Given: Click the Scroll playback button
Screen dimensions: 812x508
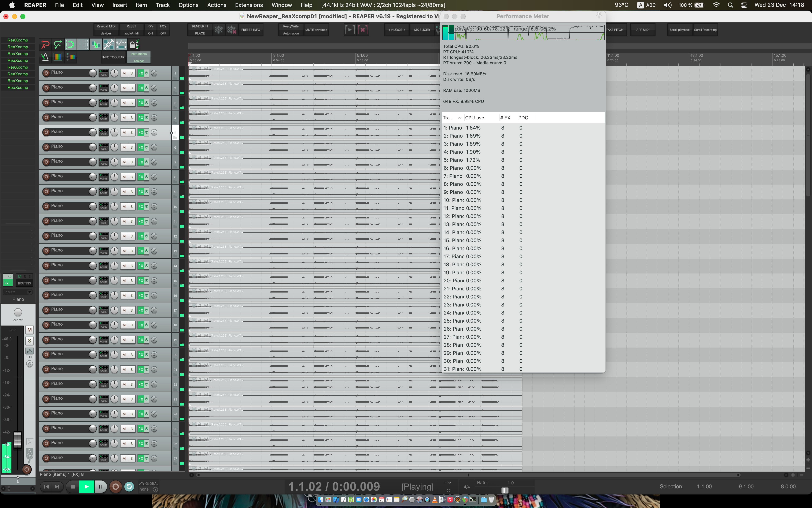Looking at the screenshot, I should (x=680, y=30).
